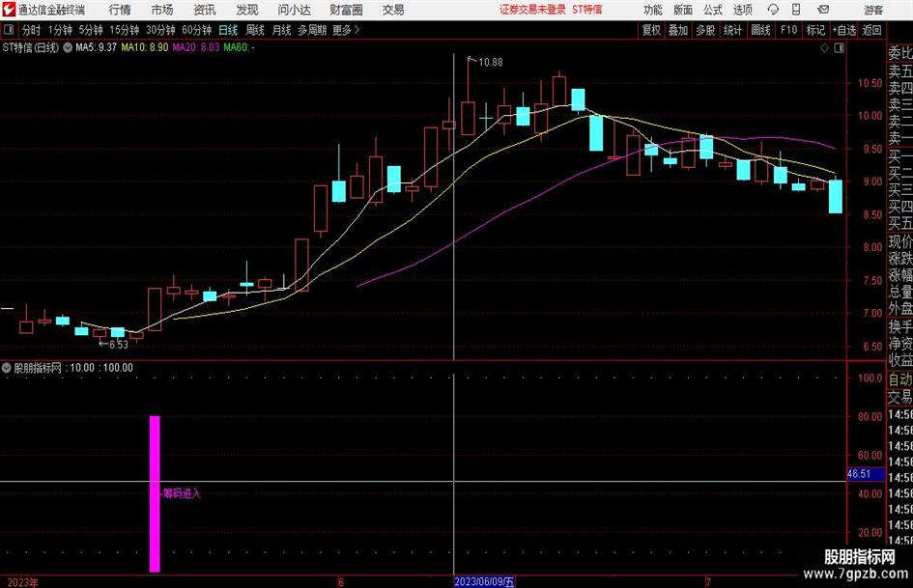Open the 公式 menu

click(713, 10)
